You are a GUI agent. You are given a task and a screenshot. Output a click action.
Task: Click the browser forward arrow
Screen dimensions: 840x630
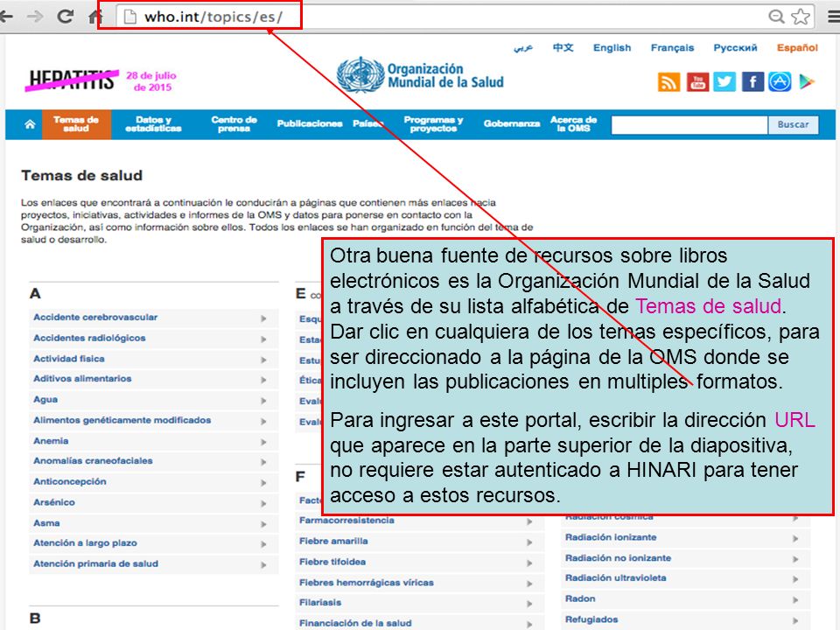[35, 17]
